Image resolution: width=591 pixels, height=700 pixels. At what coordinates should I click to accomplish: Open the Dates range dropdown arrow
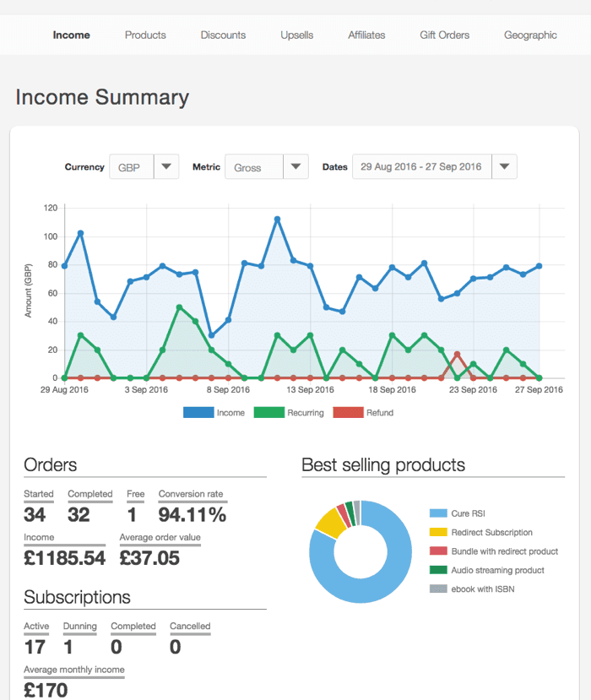pyautogui.click(x=504, y=166)
